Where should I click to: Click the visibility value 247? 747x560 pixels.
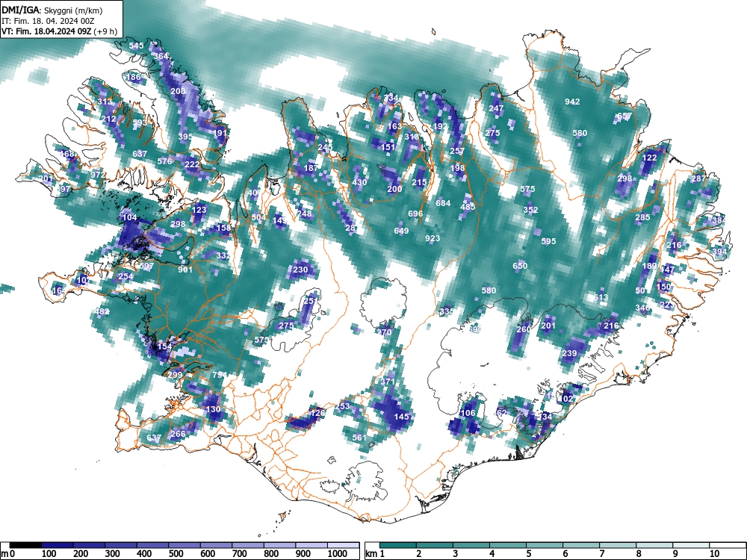496,108
